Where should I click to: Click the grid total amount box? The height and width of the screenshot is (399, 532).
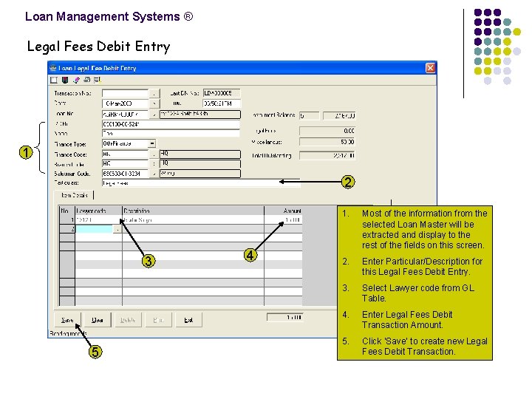[285, 317]
